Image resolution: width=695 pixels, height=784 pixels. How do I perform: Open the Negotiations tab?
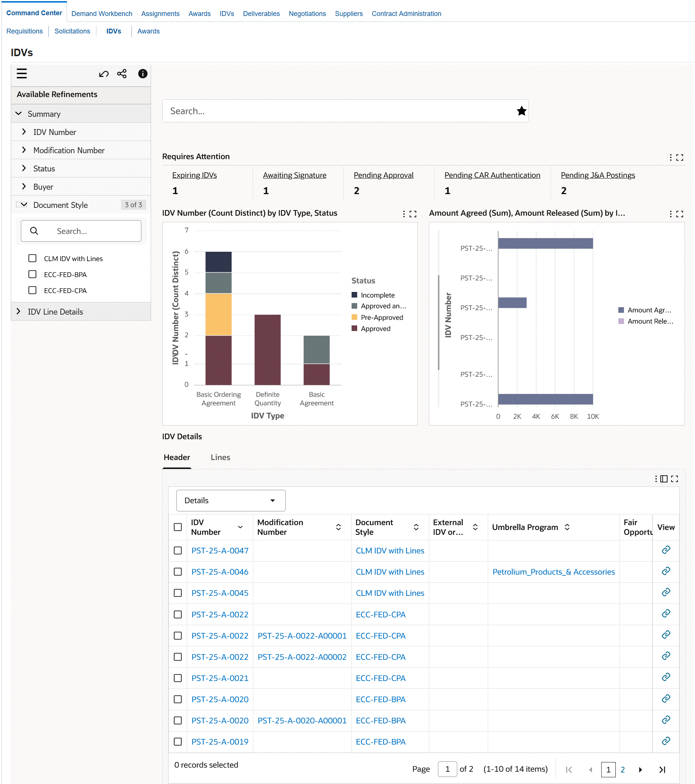pyautogui.click(x=307, y=14)
